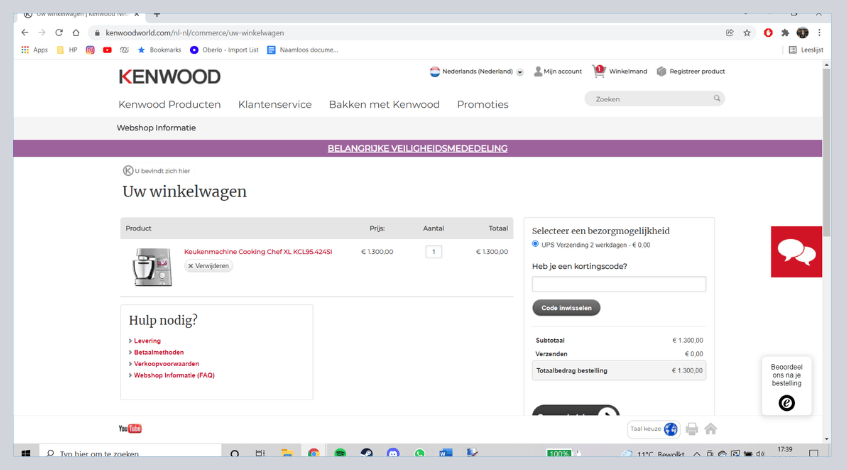
Task: Select UPS Verzending radio option
Action: pos(535,244)
